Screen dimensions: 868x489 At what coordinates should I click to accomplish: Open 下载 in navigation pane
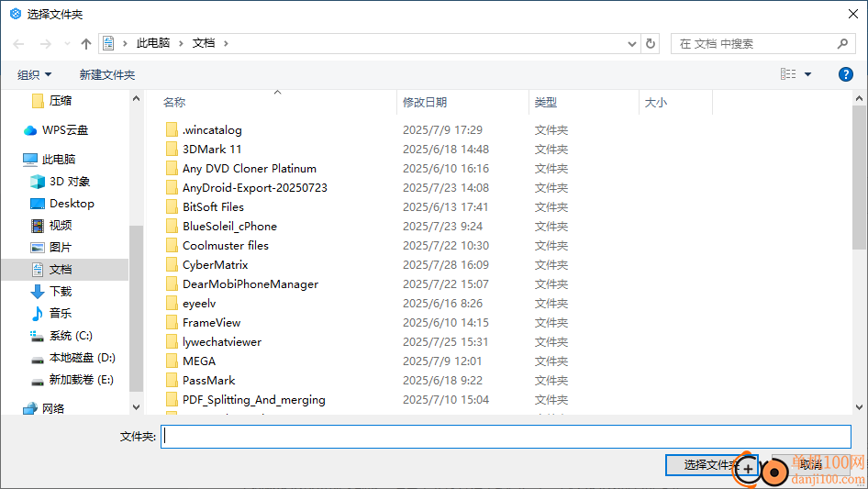[x=60, y=292]
